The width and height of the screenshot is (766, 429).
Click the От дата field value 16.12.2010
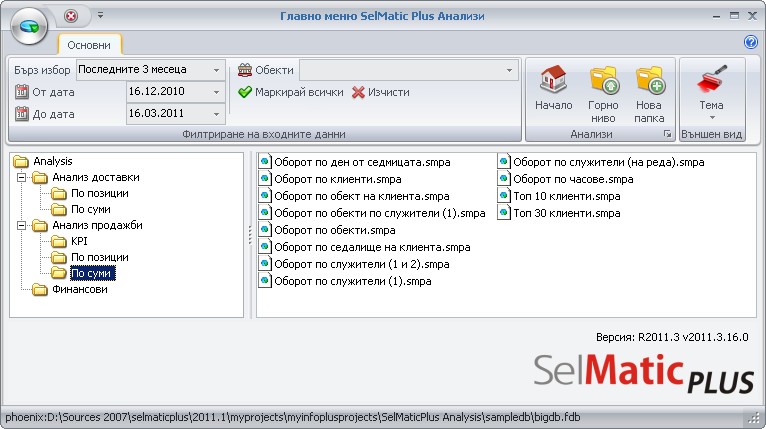pyautogui.click(x=156, y=91)
